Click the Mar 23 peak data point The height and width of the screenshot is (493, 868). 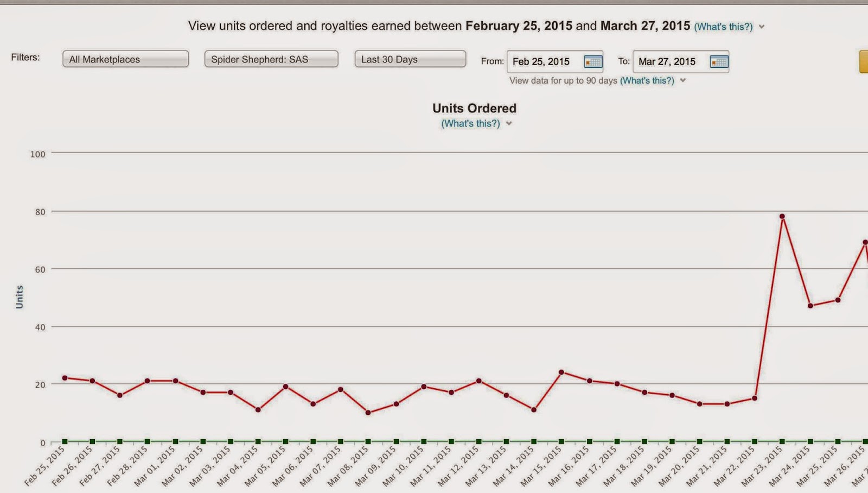[782, 216]
